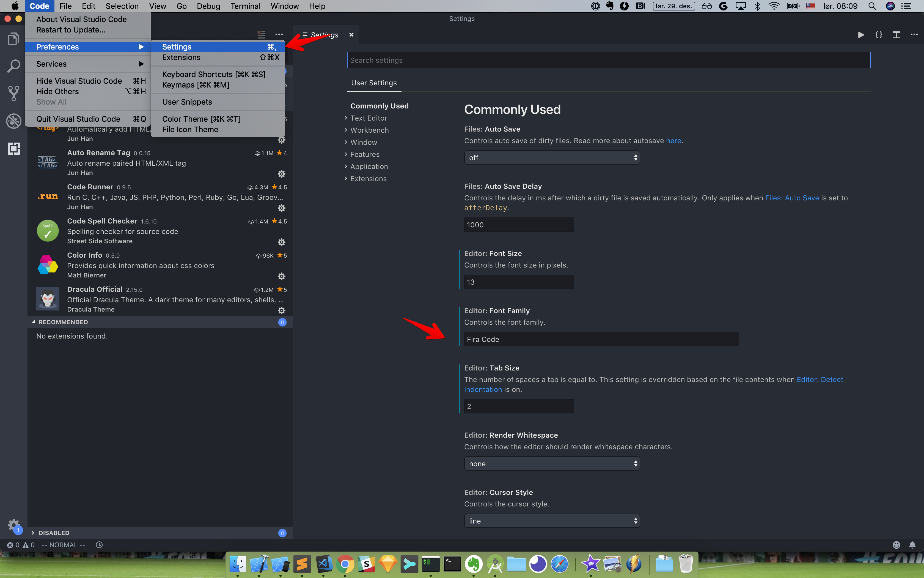924x578 pixels.
Task: Open gear menu for Code Runner
Action: point(281,208)
